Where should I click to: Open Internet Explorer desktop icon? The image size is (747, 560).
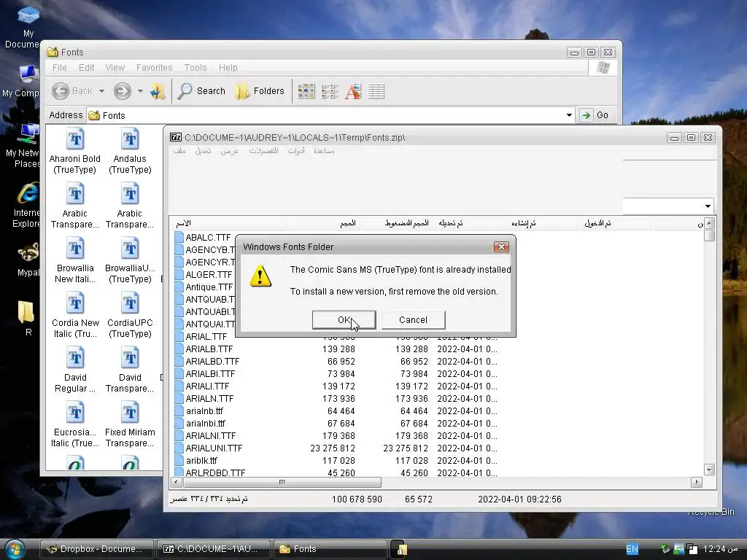(x=27, y=205)
